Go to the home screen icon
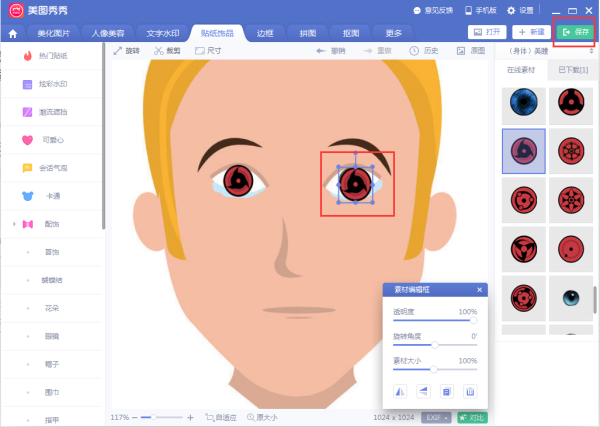The width and height of the screenshot is (600, 427). [x=13, y=34]
